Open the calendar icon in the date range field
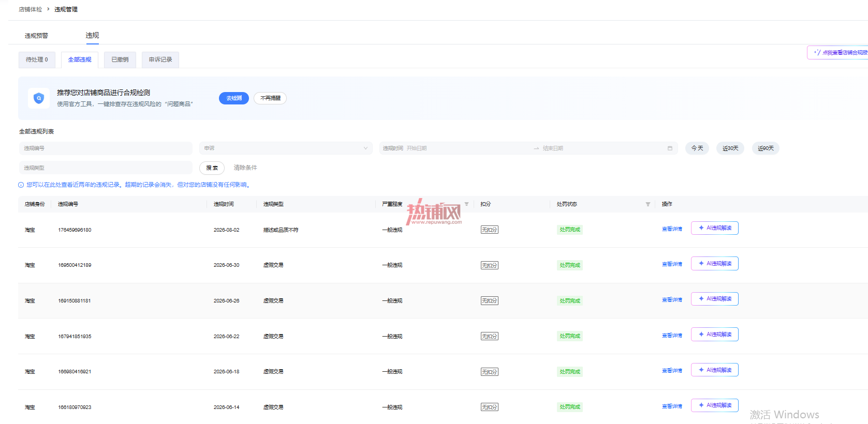Viewport: 868px width, 424px height. pyautogui.click(x=670, y=148)
